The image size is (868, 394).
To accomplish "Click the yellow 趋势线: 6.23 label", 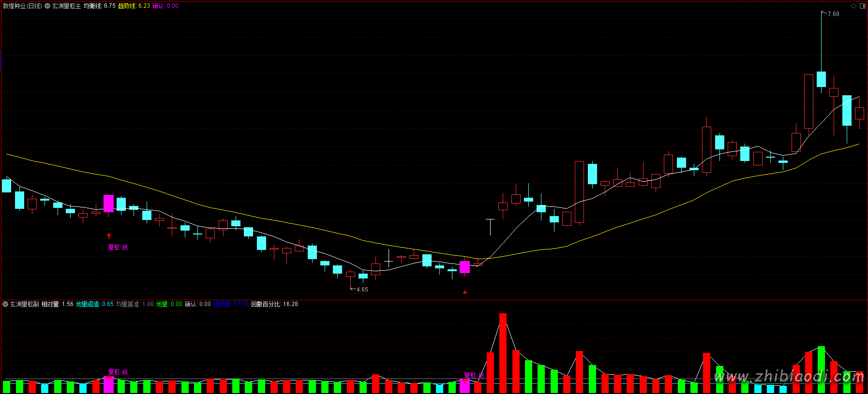I will (x=134, y=6).
